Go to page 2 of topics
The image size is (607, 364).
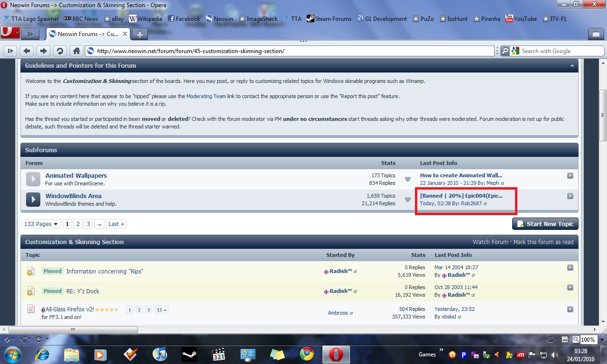[78, 224]
